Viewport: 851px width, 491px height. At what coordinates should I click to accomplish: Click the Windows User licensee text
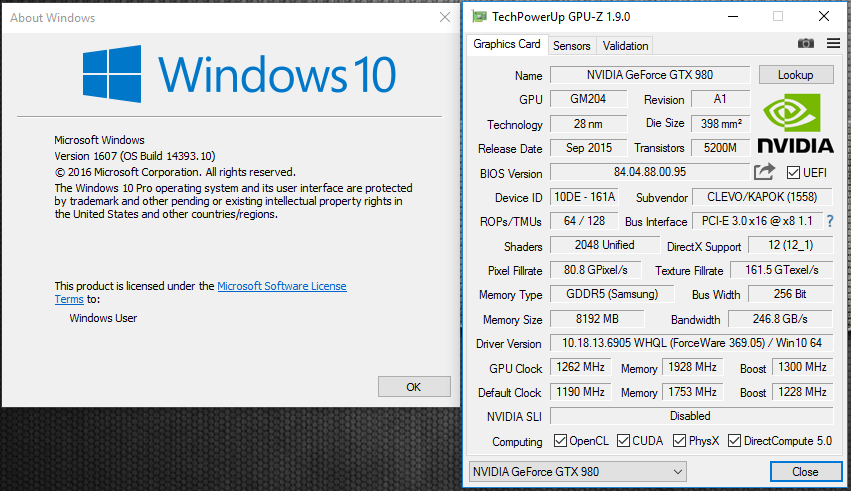coord(103,318)
